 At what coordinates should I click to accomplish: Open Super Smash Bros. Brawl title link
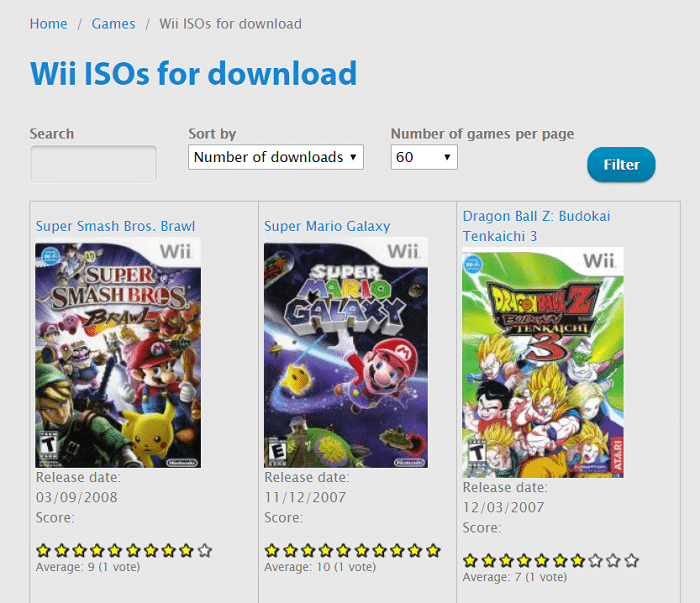coord(115,226)
